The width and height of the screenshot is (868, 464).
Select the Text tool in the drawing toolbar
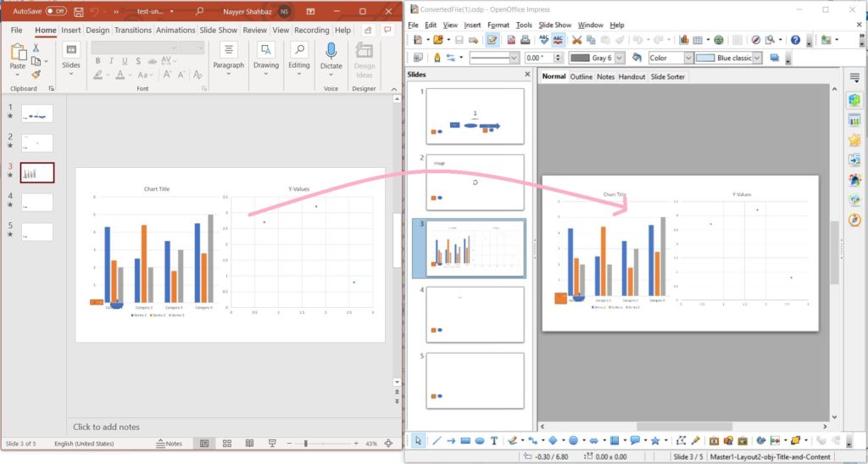pos(494,440)
